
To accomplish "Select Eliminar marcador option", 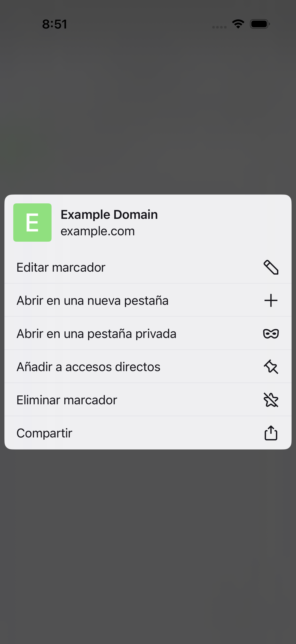I will pos(148,400).
